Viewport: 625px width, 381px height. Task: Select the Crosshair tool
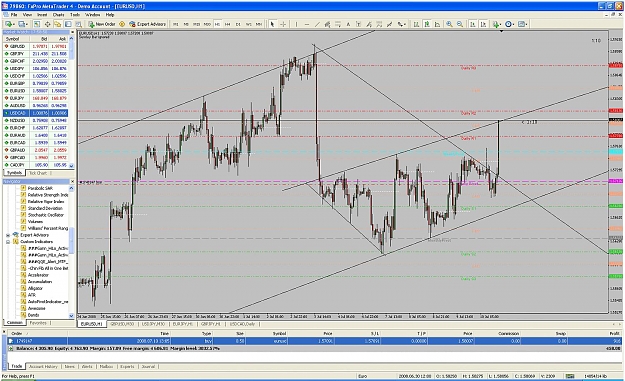click(283, 24)
